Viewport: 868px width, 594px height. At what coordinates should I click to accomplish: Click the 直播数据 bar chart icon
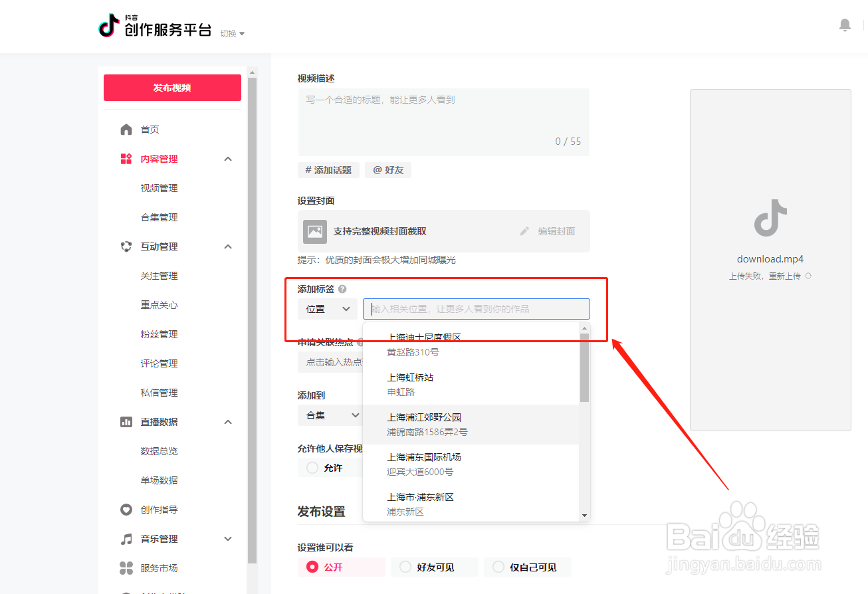coord(126,422)
